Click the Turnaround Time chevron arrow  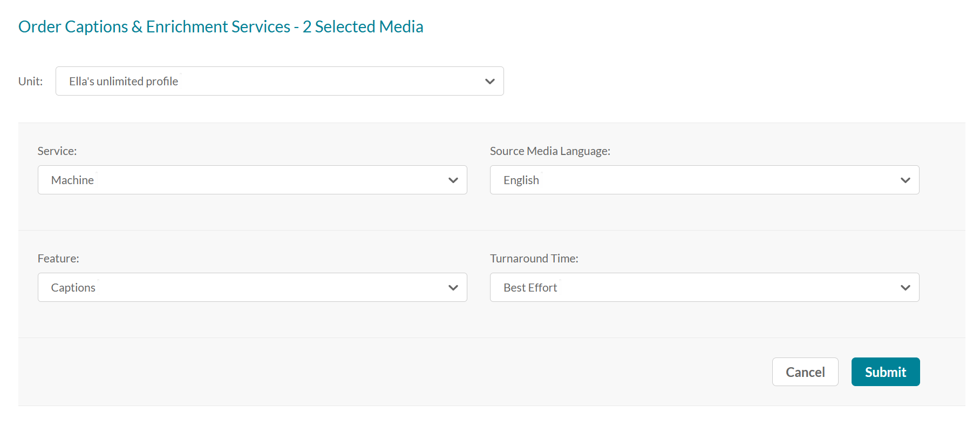905,288
